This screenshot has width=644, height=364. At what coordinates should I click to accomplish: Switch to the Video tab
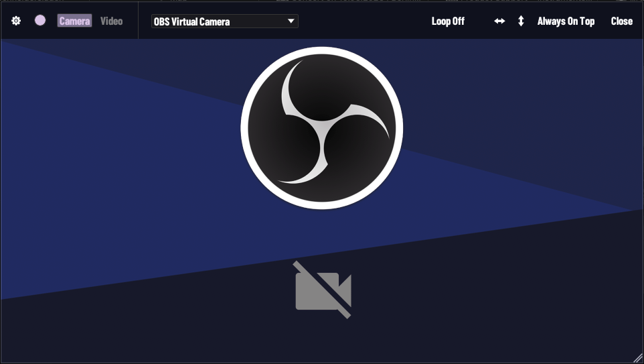[112, 21]
